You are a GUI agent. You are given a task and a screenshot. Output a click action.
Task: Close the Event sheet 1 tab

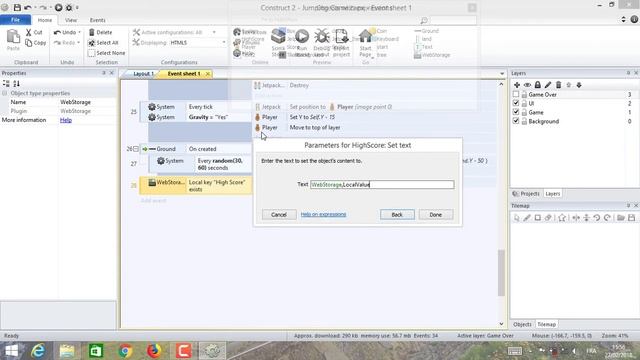tap(208, 74)
